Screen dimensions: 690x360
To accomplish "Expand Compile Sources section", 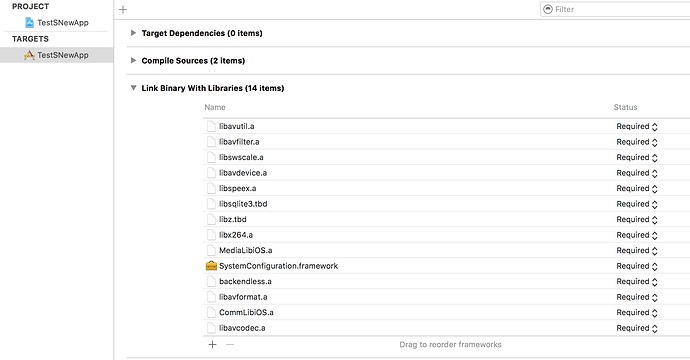I will coord(133,60).
